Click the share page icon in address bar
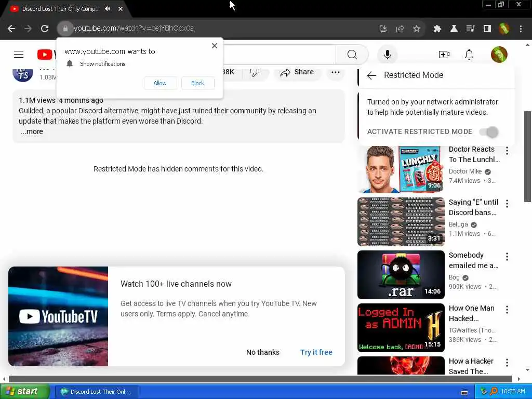 400,29
